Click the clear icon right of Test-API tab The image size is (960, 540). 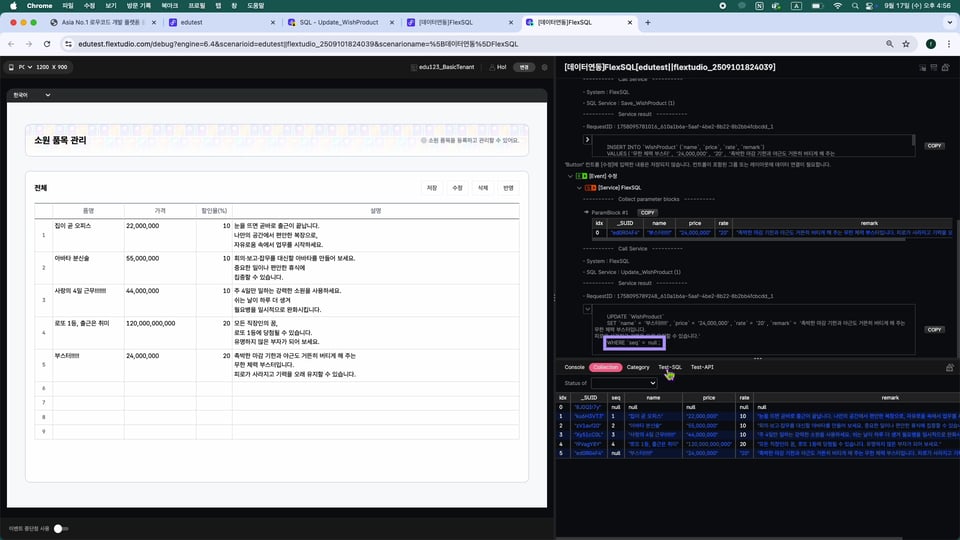tap(950, 367)
